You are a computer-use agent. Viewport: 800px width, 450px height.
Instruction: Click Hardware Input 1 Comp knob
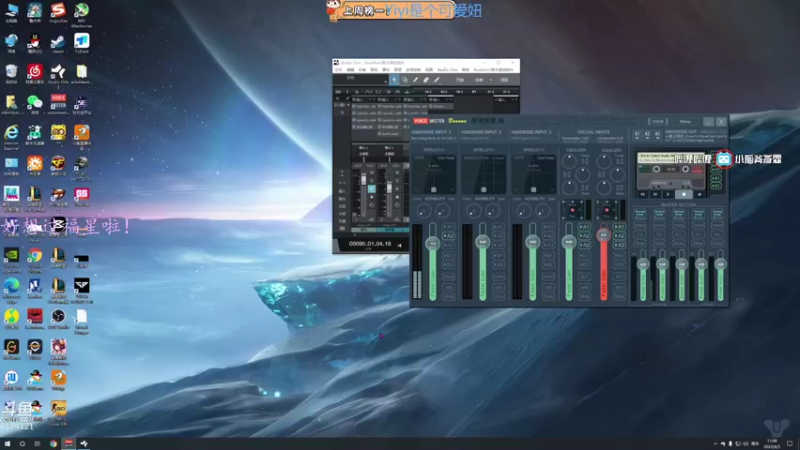click(x=423, y=211)
